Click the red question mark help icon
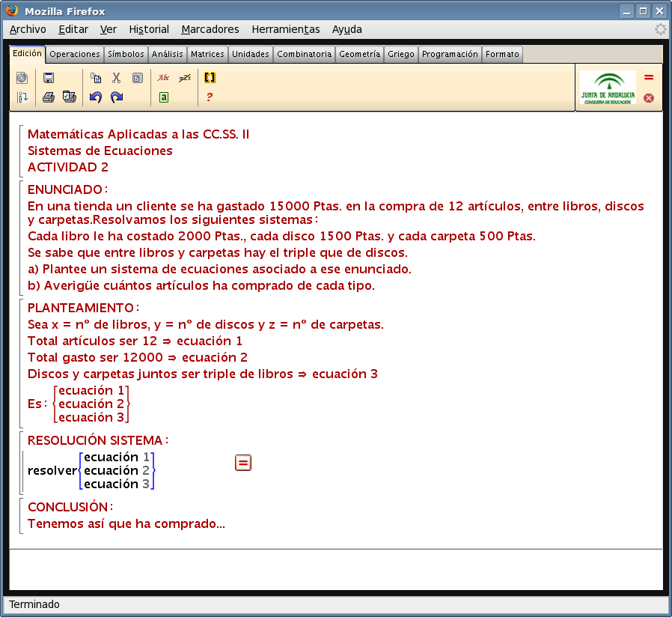The height and width of the screenshot is (617, 672). (x=209, y=97)
